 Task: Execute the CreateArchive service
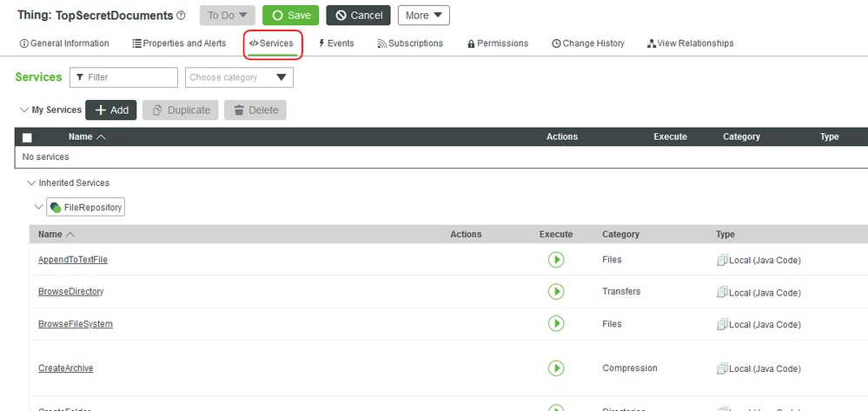[556, 368]
